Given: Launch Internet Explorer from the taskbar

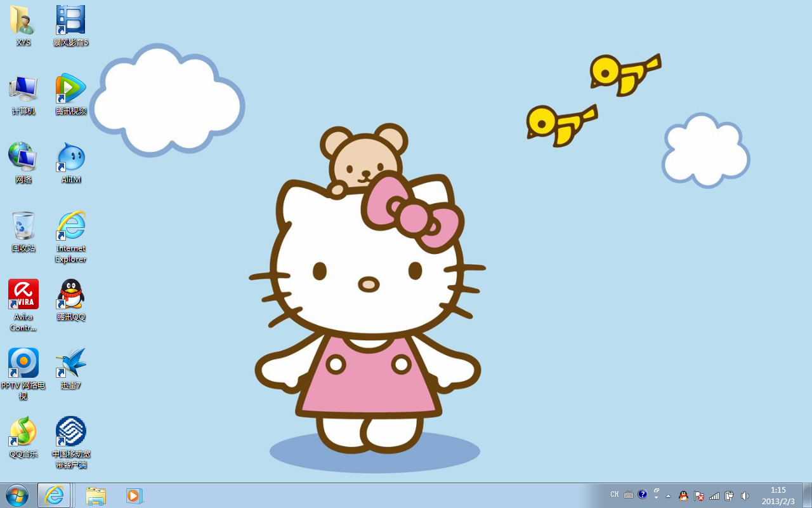Looking at the screenshot, I should coord(54,495).
